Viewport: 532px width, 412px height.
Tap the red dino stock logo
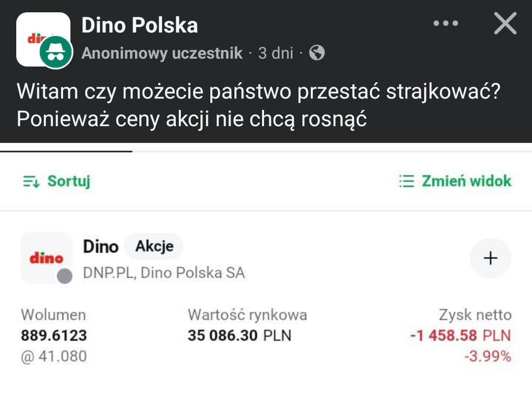point(46,258)
